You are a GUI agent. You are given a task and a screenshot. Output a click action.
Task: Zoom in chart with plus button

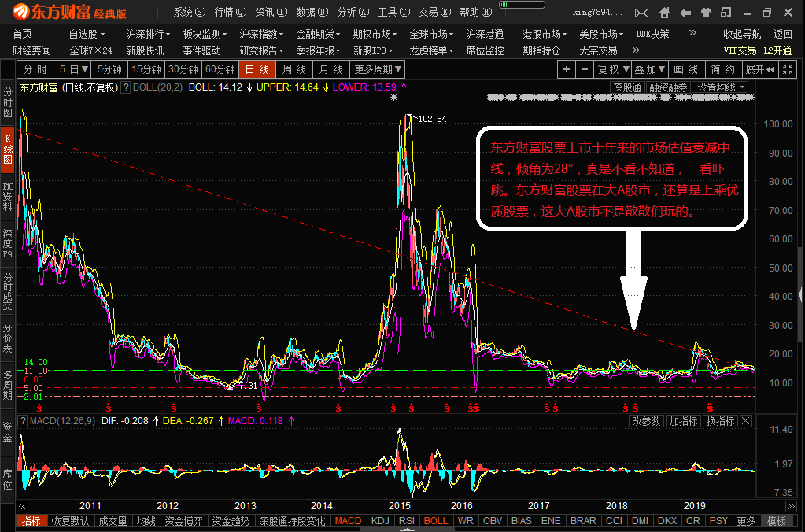[x=567, y=69]
